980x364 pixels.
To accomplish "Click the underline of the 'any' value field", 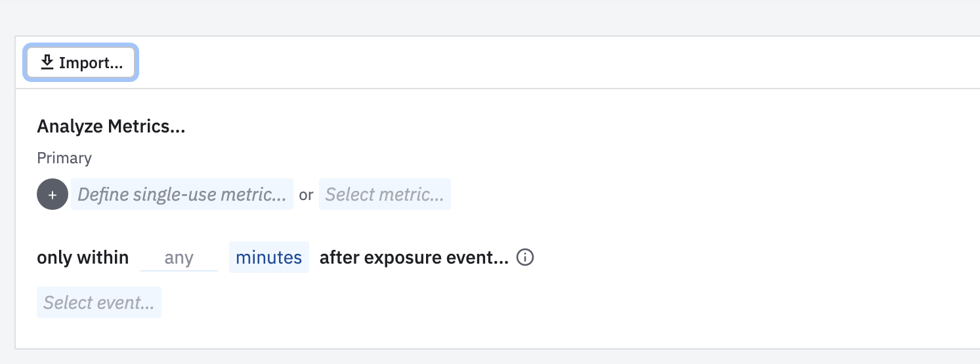I will pos(179,270).
